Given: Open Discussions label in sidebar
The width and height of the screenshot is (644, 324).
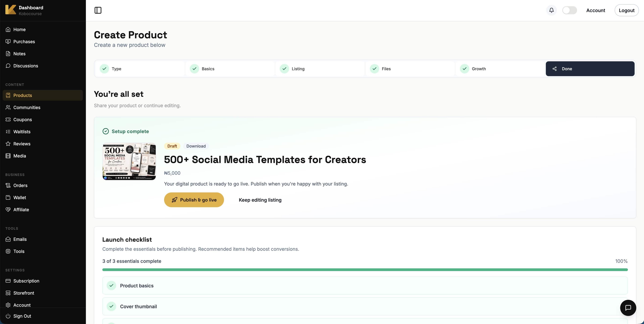Looking at the screenshot, I should pyautogui.click(x=26, y=66).
